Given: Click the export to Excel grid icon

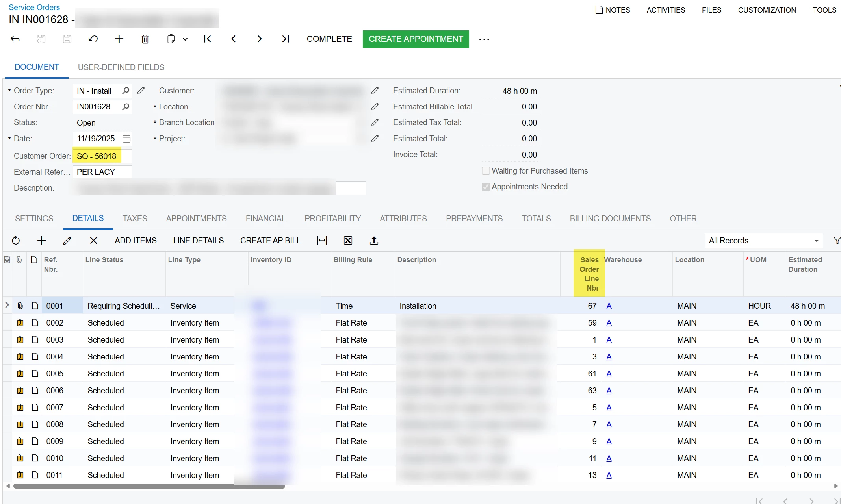Looking at the screenshot, I should pos(348,241).
